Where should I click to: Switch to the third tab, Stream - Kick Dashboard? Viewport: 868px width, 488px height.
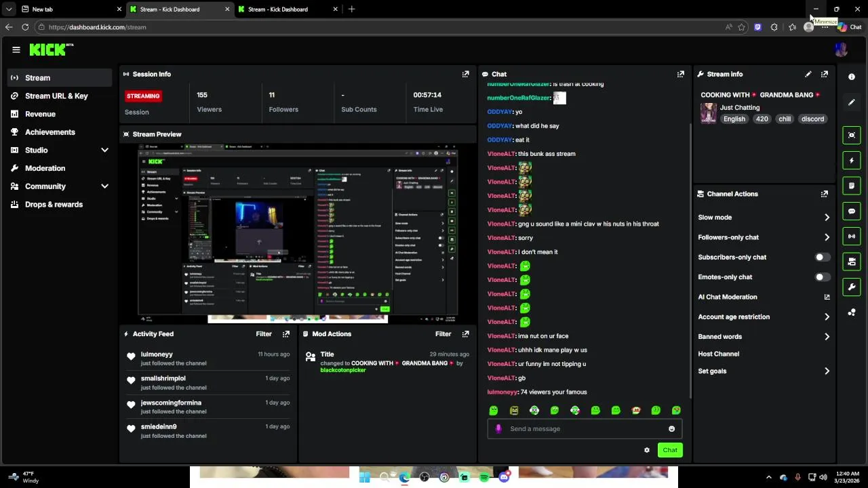pyautogui.click(x=288, y=9)
